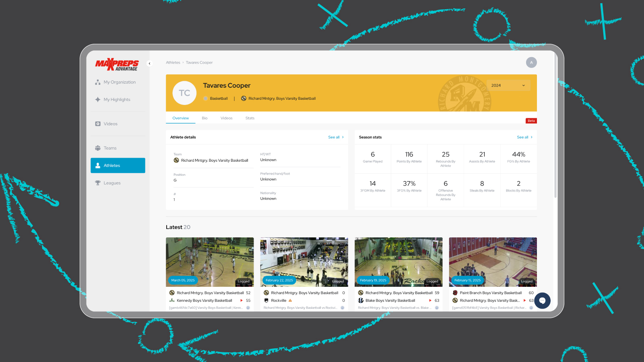Collapse the sidebar with arrow toggle
The width and height of the screenshot is (644, 362).
[149, 63]
